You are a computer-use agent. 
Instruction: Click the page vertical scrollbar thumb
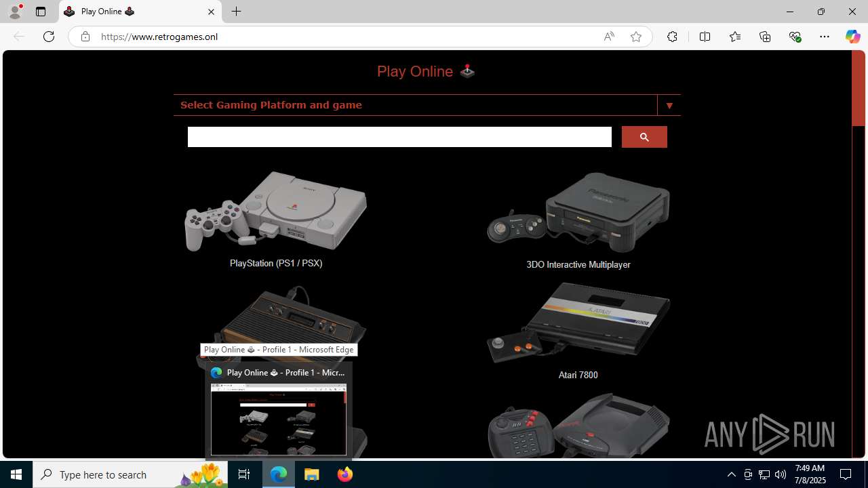click(858, 89)
